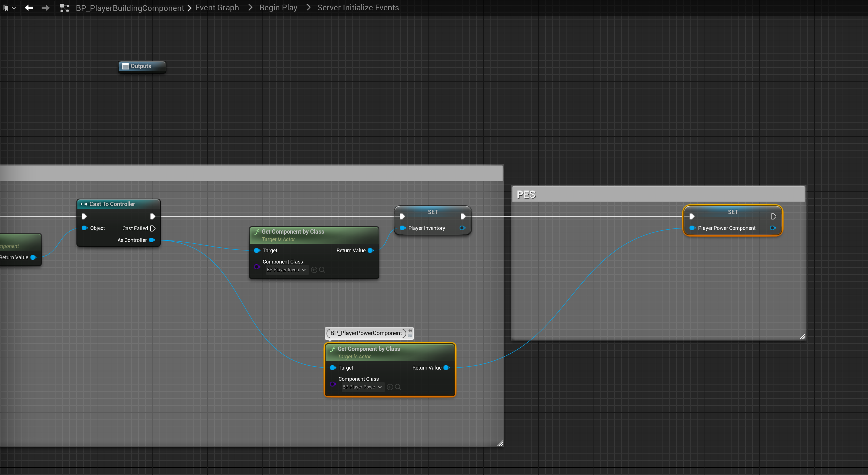Click the Cast Failed execution pin
868x475 pixels.
[x=153, y=228]
